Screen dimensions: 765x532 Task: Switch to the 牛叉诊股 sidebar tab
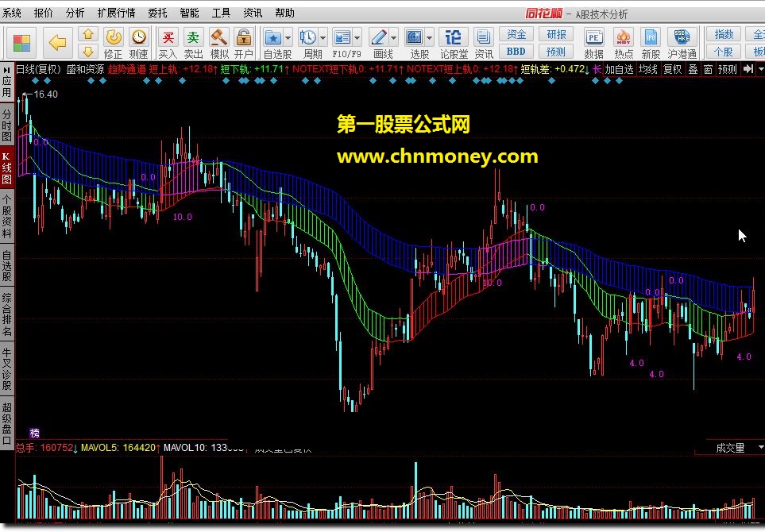[x=7, y=369]
